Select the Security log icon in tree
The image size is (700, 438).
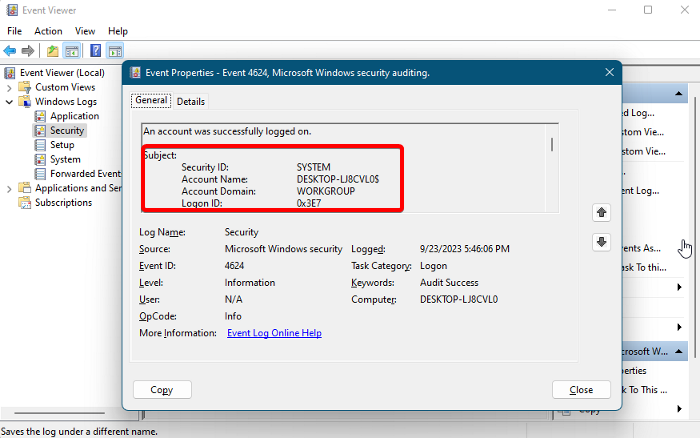[40, 130]
